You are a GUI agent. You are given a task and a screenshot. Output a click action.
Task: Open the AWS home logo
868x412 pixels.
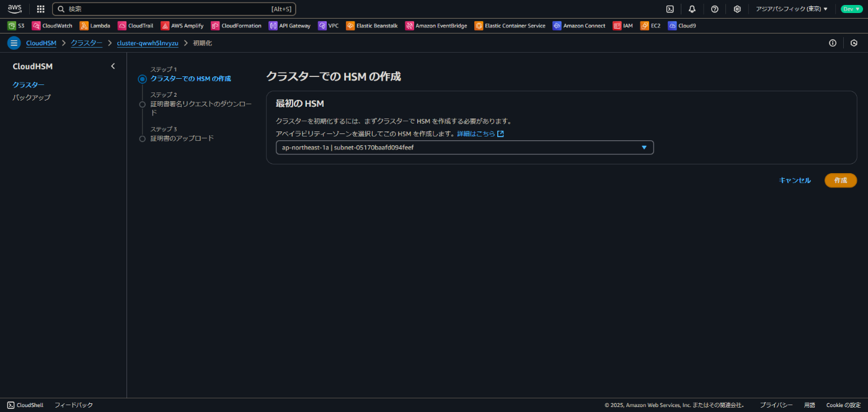point(14,9)
